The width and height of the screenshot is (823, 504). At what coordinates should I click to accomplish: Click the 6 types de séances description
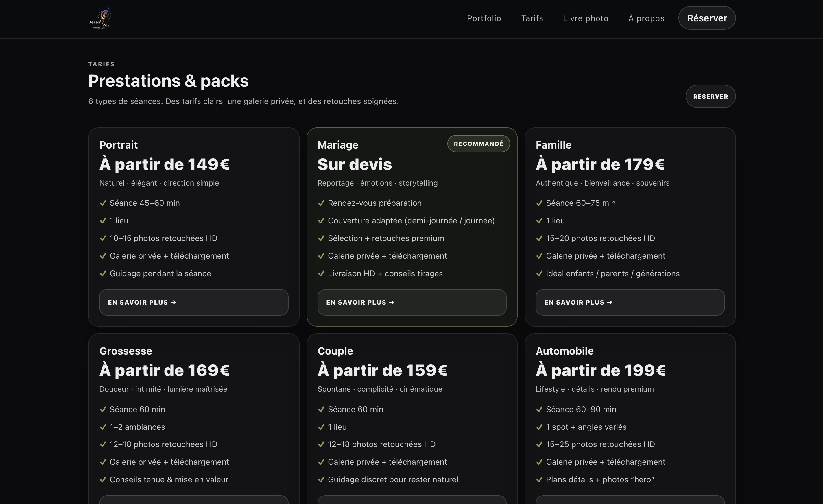pos(243,101)
